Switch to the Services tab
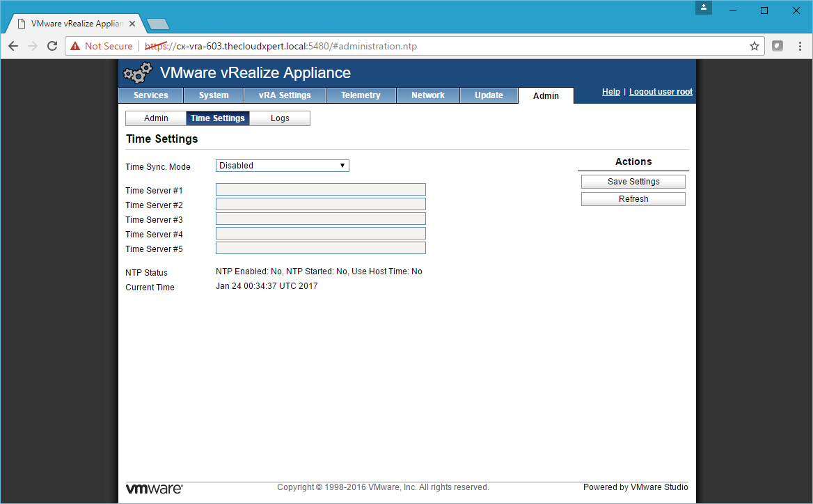Viewport: 813px width, 504px height. [x=151, y=95]
